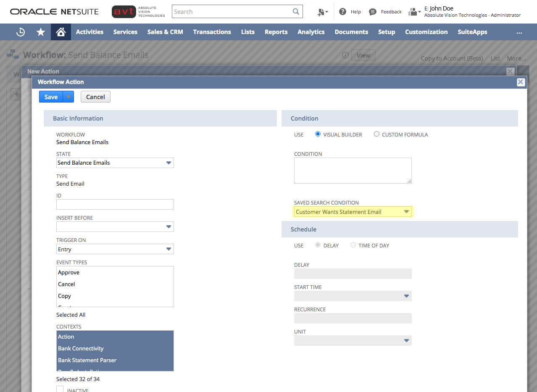Click inside the ID input field
This screenshot has width=537, height=392.
pyautogui.click(x=115, y=204)
